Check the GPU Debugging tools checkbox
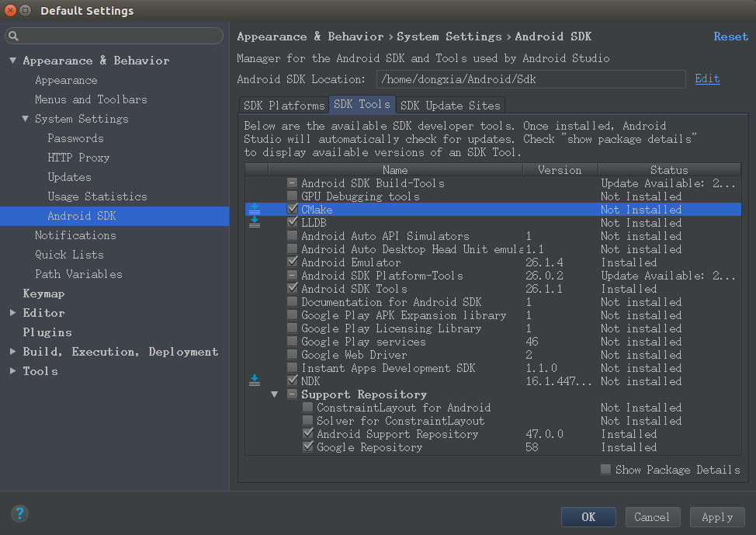Image resolution: width=756 pixels, height=535 pixels. (292, 196)
